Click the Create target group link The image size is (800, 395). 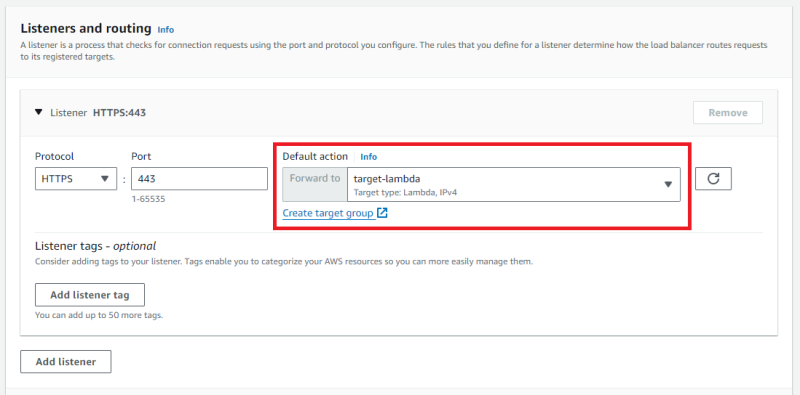point(328,213)
